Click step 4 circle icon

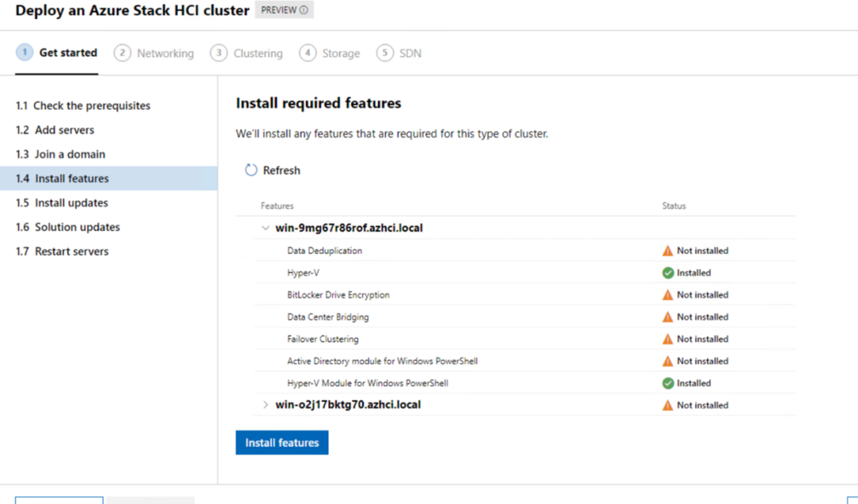click(307, 53)
